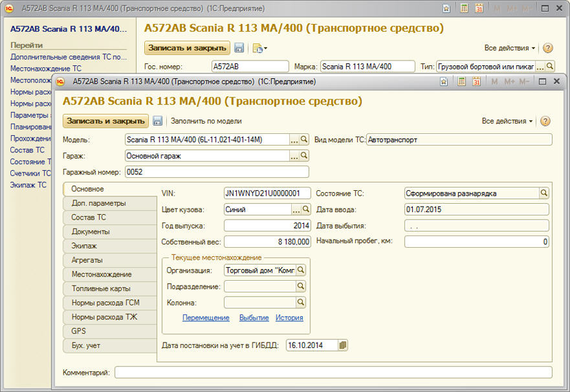This screenshot has height=392, width=570.
Task: Switch to Агрегаты tab
Action: coord(110,260)
